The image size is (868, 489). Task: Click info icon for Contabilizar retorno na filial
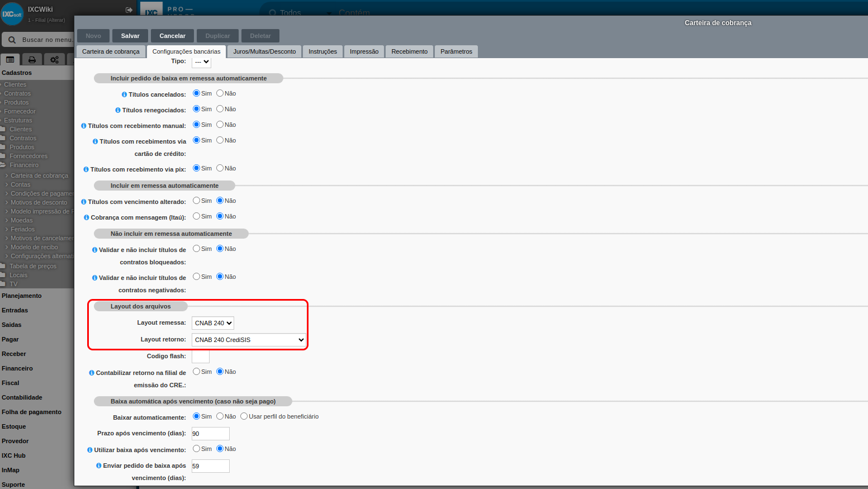tap(92, 373)
